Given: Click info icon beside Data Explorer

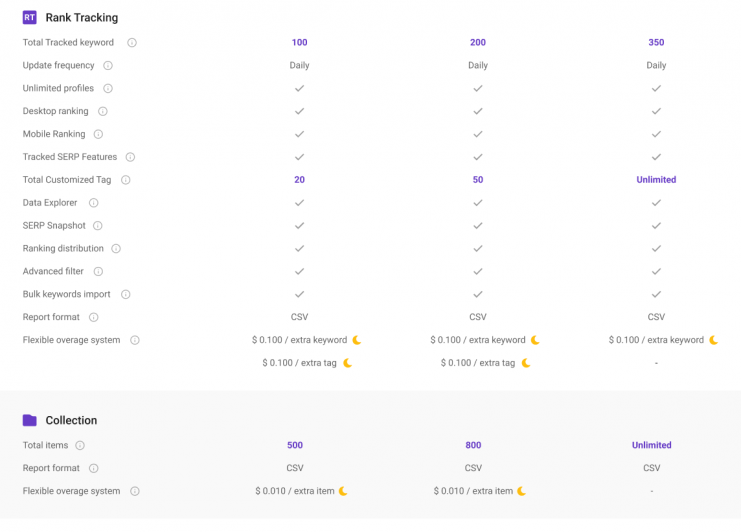Looking at the screenshot, I should click(94, 203).
